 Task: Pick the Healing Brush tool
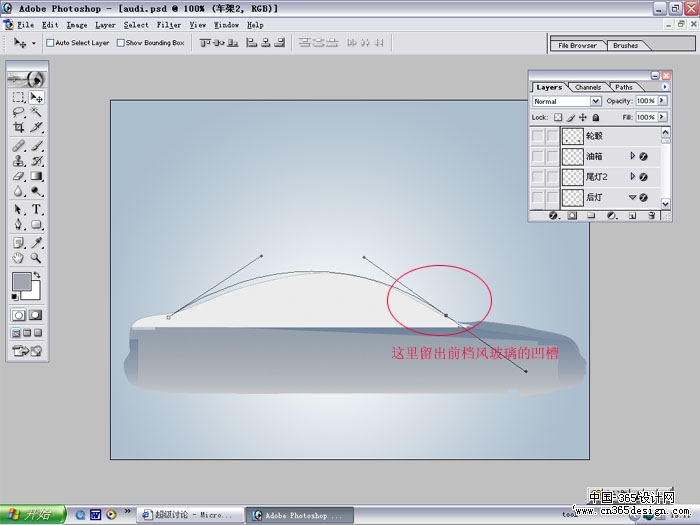[18, 146]
